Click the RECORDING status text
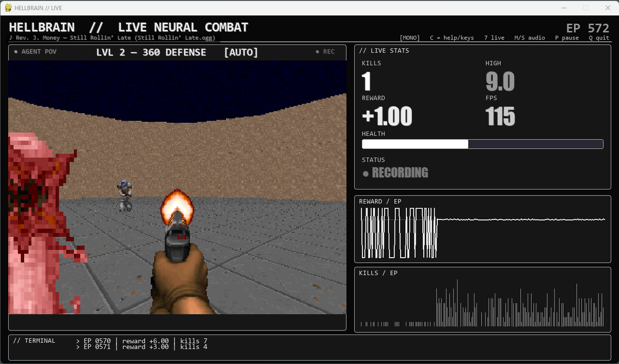This screenshot has height=364, width=619. [x=400, y=173]
